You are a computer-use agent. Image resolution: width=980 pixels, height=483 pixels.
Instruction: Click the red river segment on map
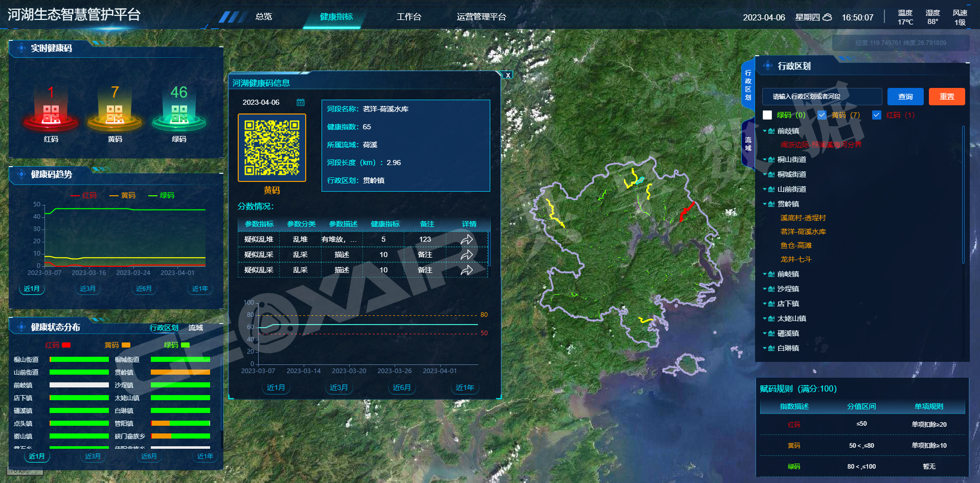point(687,211)
